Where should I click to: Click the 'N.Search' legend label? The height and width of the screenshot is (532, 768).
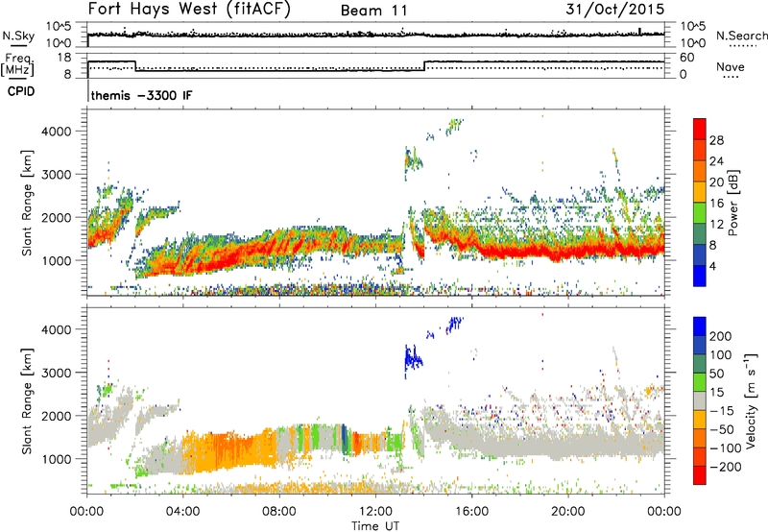click(x=742, y=36)
